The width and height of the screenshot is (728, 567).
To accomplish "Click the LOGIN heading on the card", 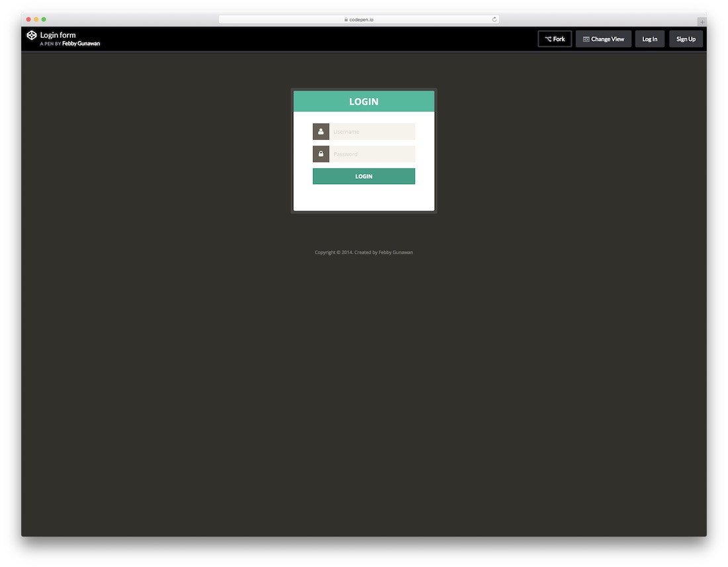I will click(363, 102).
